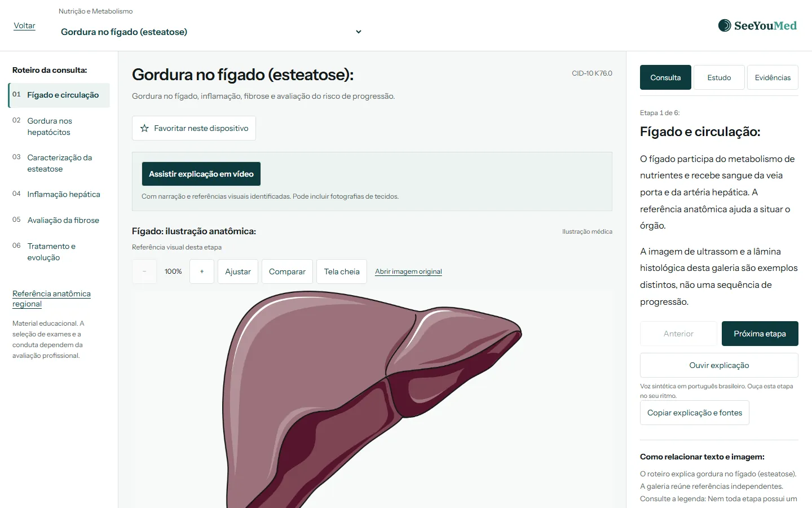This screenshot has width=812, height=508.
Task: Switch to the Consulta tab
Action: 665,77
